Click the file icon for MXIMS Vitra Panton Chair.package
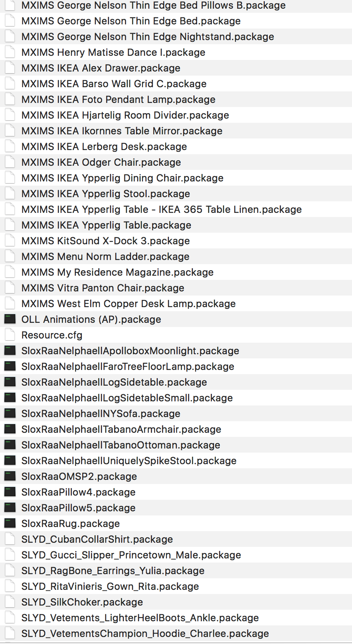Viewport: 352px width, 644px height. point(10,288)
